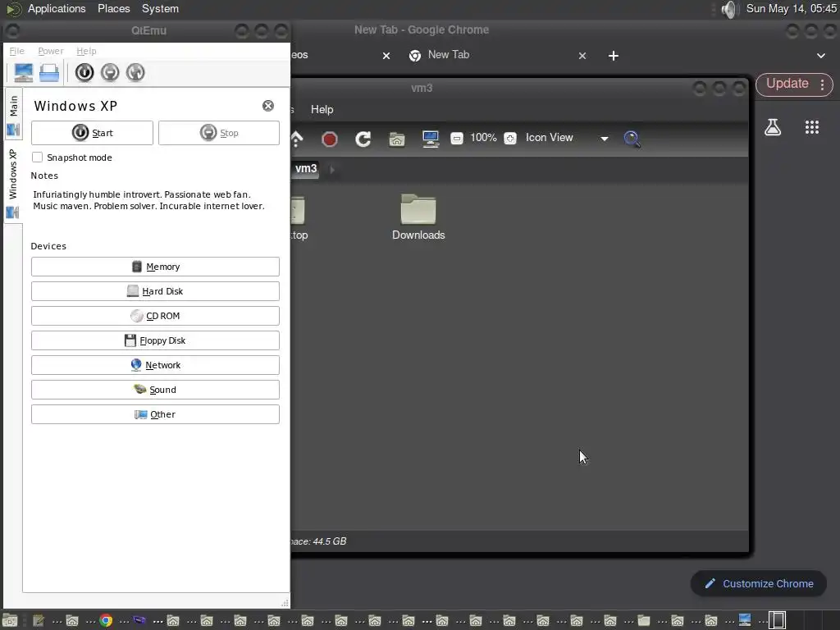The height and width of the screenshot is (630, 840).
Task: Click the 100% zoom level in vm3
Action: [483, 138]
